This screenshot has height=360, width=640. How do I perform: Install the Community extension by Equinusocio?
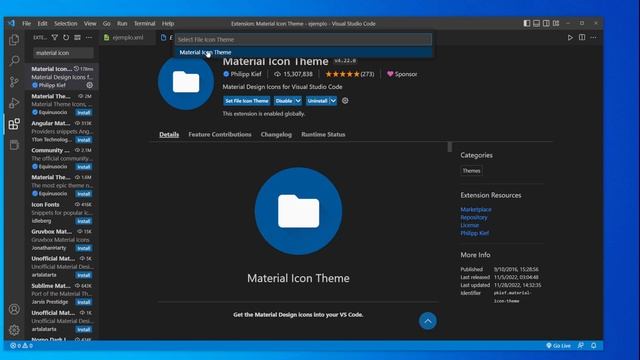point(84,167)
